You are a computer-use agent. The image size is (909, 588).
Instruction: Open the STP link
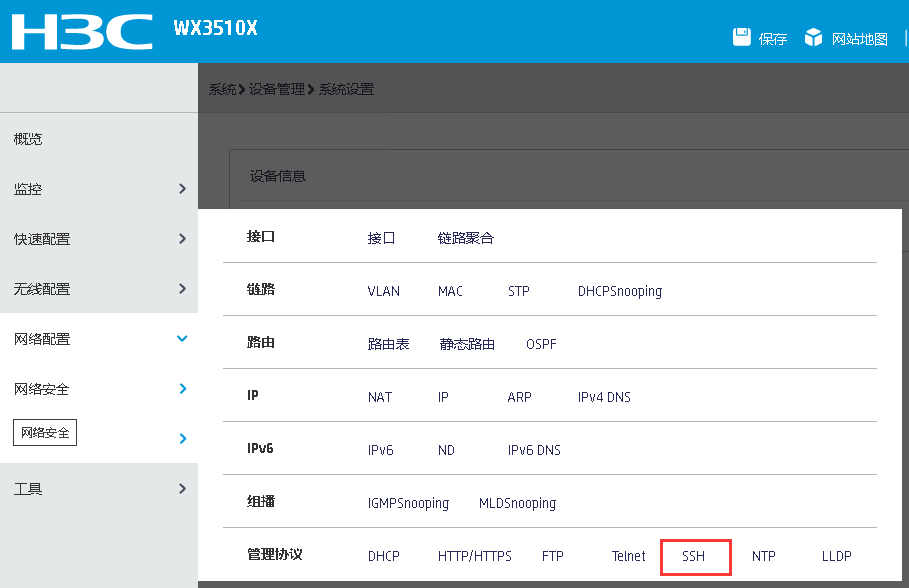[519, 291]
